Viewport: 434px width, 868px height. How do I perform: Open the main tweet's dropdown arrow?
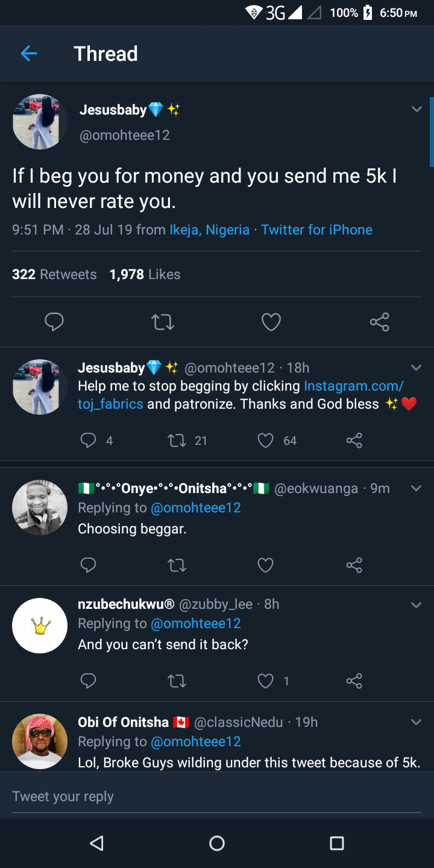coord(417,109)
